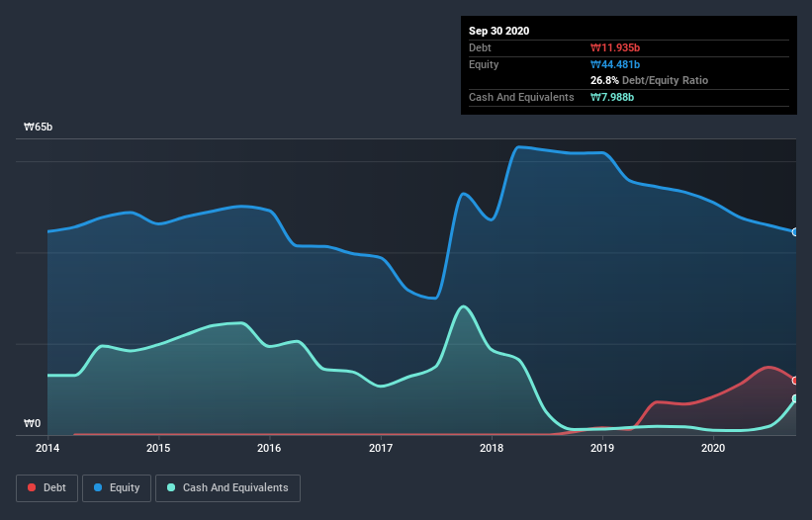Image resolution: width=812 pixels, height=520 pixels.
Task: Click the Equity label in tooltip
Action: coord(484,64)
